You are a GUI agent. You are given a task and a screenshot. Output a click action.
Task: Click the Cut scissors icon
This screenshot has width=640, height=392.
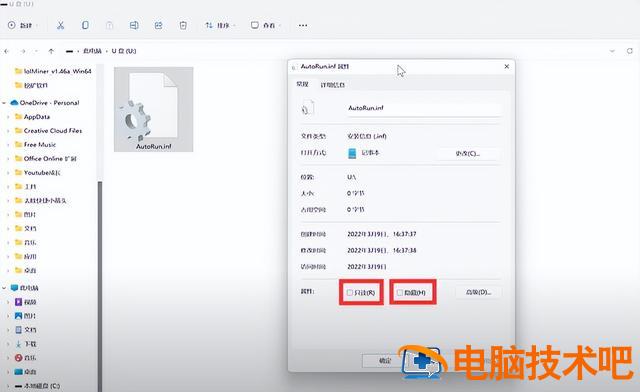pos(60,25)
